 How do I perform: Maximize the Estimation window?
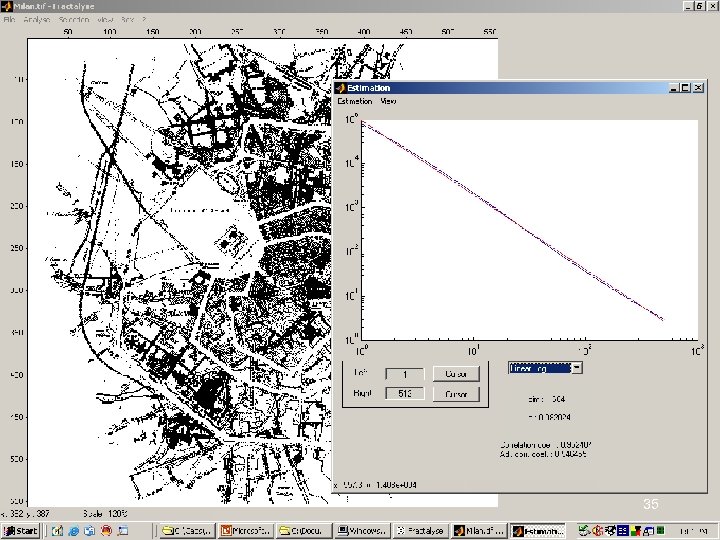pyautogui.click(x=685, y=88)
